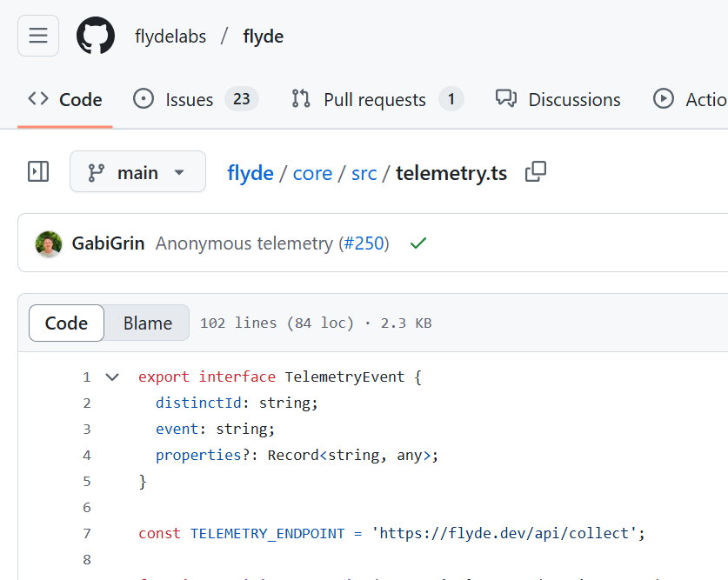Switch to the Pull requests tab
The width and height of the screenshot is (728, 580).
click(x=377, y=99)
